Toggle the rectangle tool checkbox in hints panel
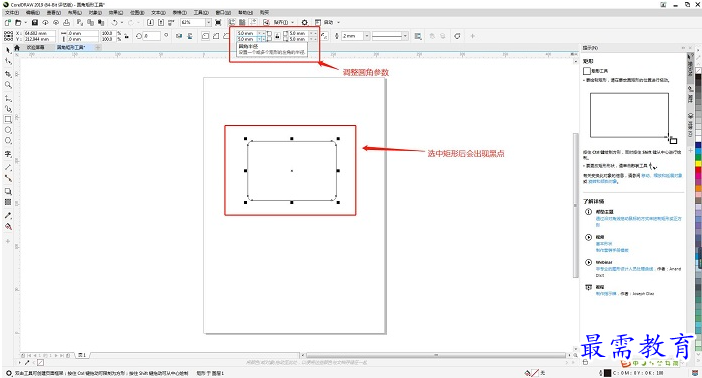The height and width of the screenshot is (378, 702). point(587,71)
